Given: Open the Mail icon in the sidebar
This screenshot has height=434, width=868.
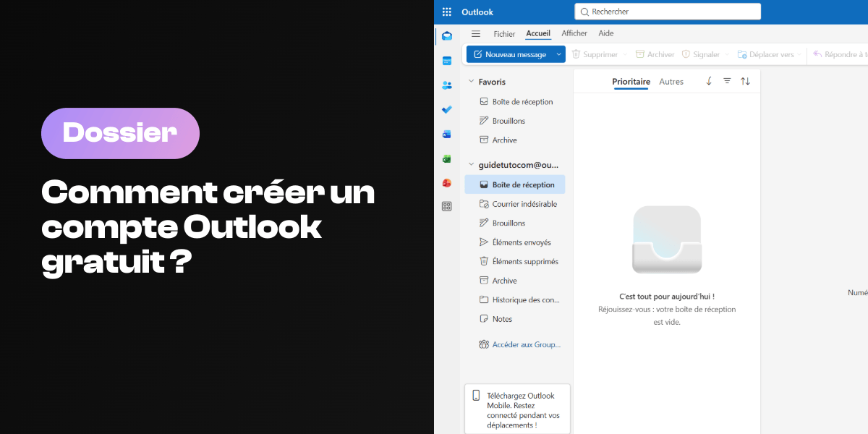Looking at the screenshot, I should (x=447, y=36).
